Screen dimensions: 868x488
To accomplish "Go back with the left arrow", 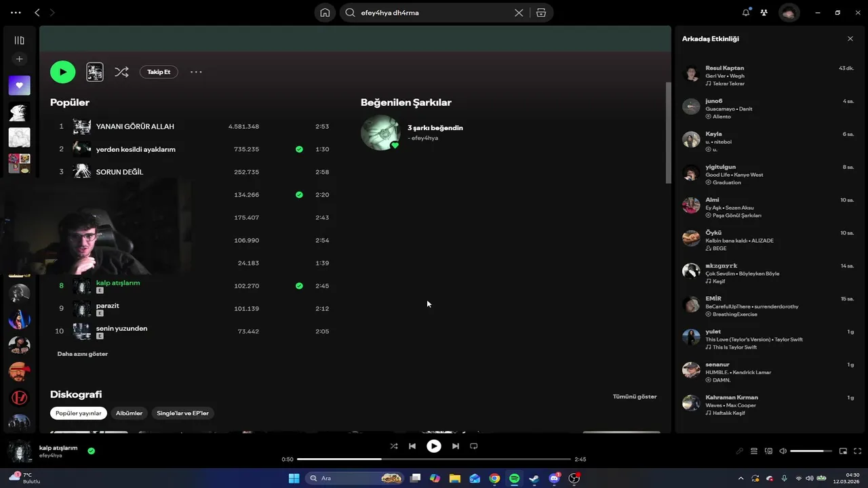I will [x=37, y=12].
